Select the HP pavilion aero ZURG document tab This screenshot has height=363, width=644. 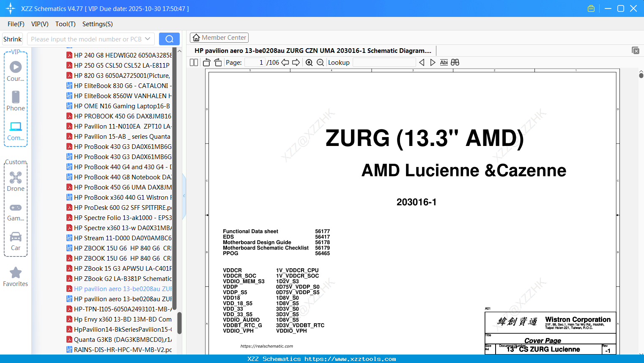coord(313,50)
